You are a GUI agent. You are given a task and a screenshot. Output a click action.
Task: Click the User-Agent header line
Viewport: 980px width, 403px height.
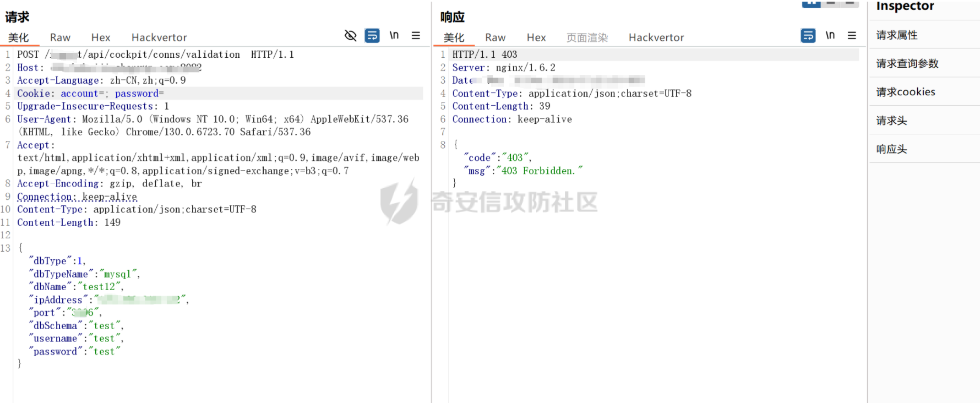213,126
